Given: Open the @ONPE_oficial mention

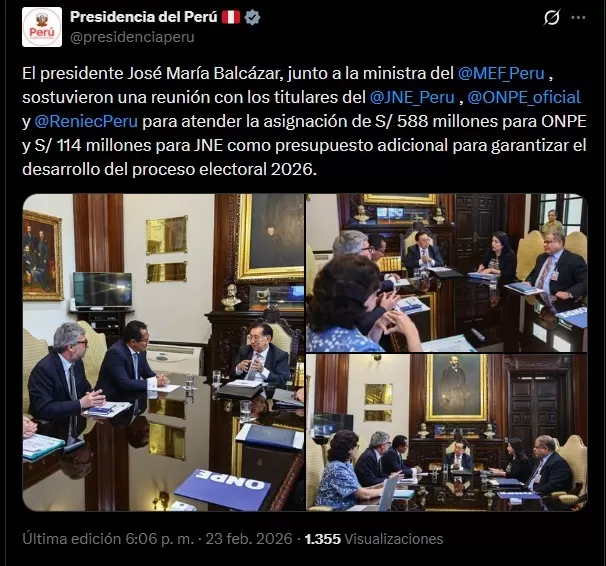Looking at the screenshot, I should 524,97.
